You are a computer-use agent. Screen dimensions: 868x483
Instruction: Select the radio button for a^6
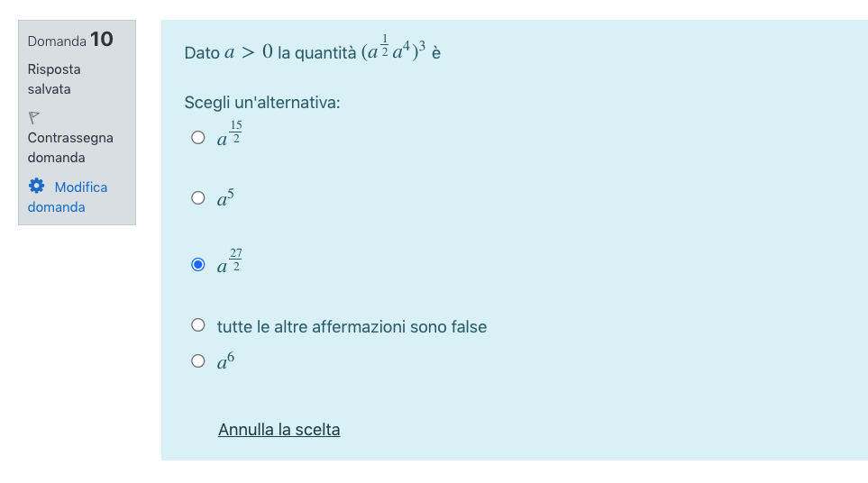(198, 361)
